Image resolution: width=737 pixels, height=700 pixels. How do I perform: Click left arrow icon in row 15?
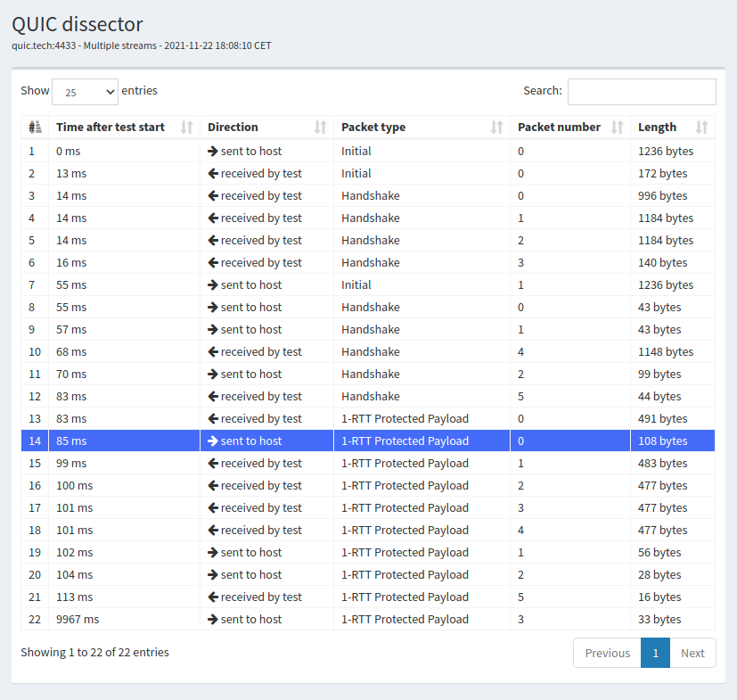coord(213,464)
